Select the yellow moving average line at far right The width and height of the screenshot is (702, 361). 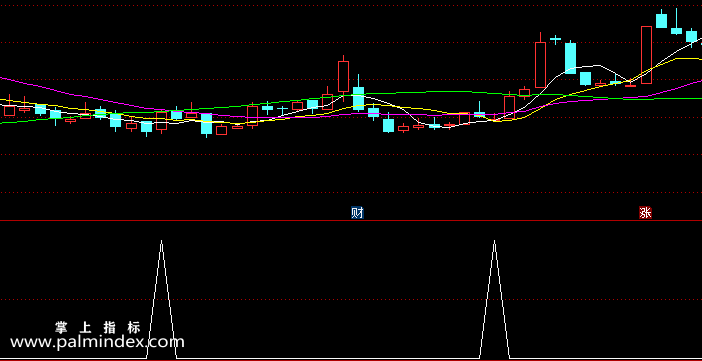point(687,59)
